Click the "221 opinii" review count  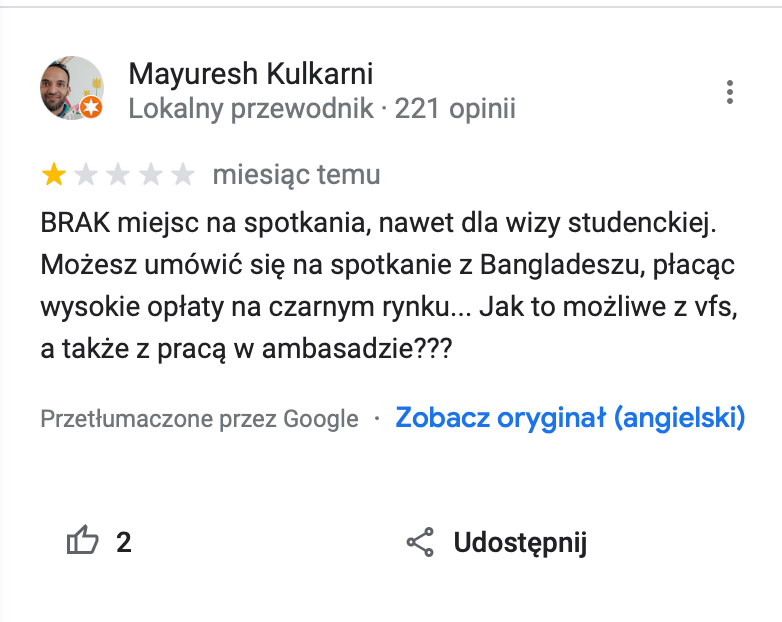click(x=455, y=108)
